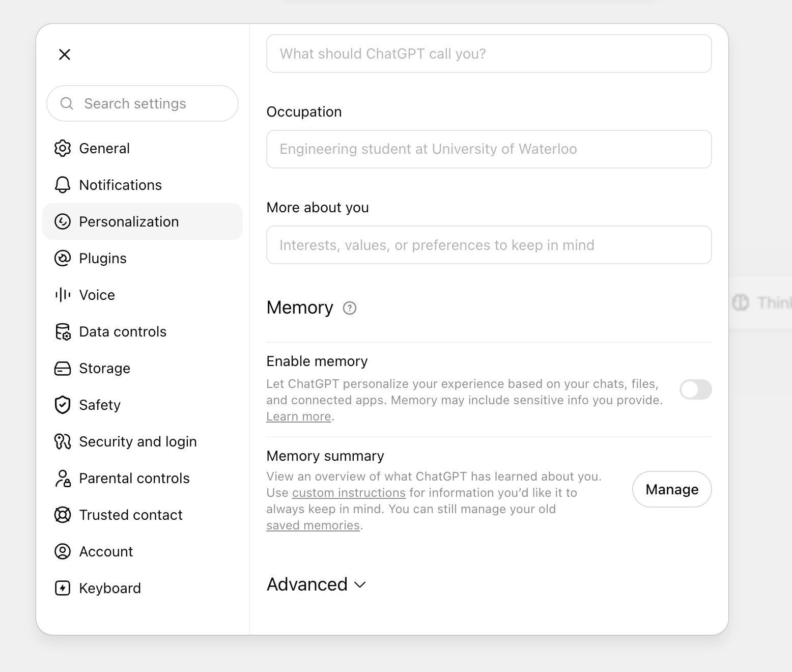Open the Notifications settings section
This screenshot has width=792, height=672.
(143, 185)
